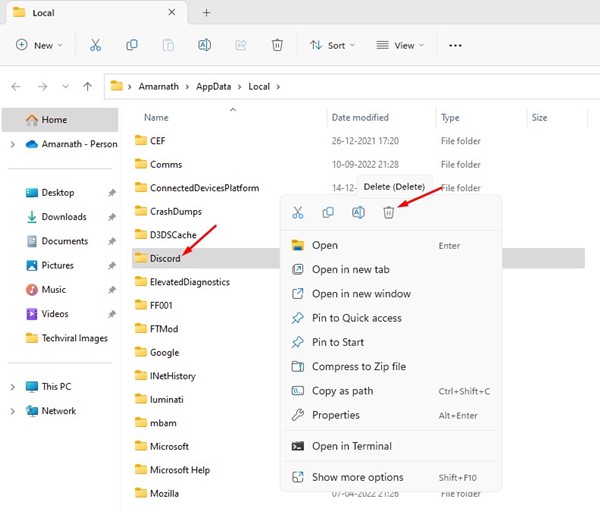The width and height of the screenshot is (600, 511).
Task: Choose Show more options
Action: coord(357,477)
